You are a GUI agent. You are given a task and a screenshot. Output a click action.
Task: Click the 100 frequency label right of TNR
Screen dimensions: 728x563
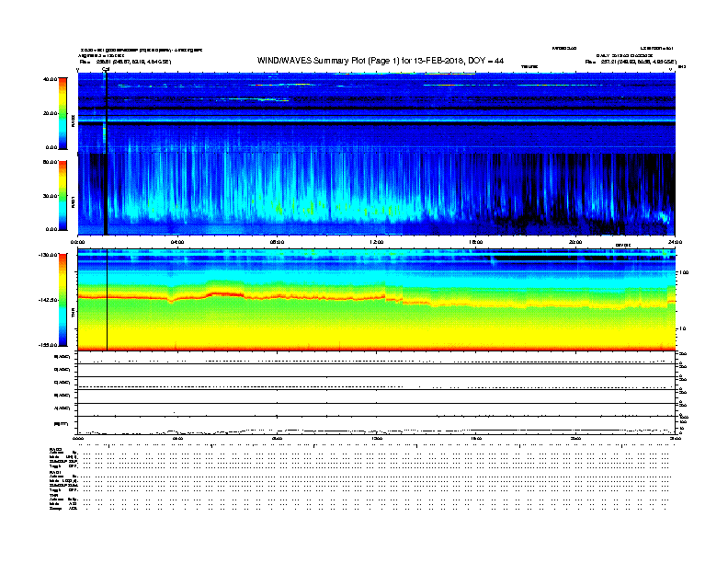click(x=684, y=272)
